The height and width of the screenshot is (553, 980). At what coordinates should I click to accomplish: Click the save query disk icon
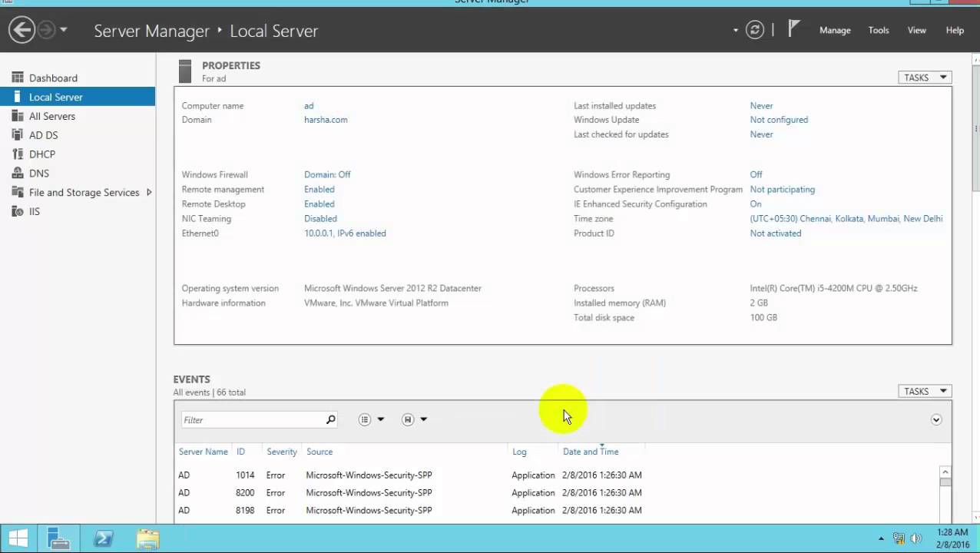tap(408, 419)
